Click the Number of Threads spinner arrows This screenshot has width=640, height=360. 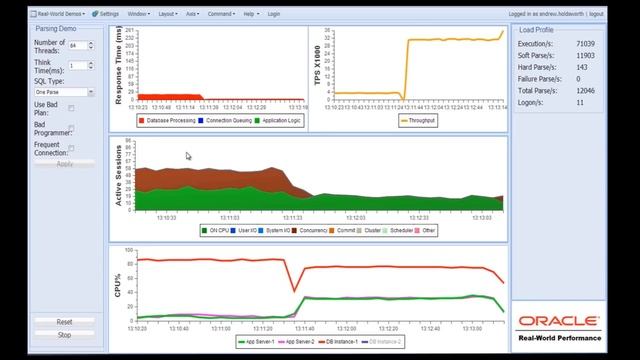pos(91,46)
